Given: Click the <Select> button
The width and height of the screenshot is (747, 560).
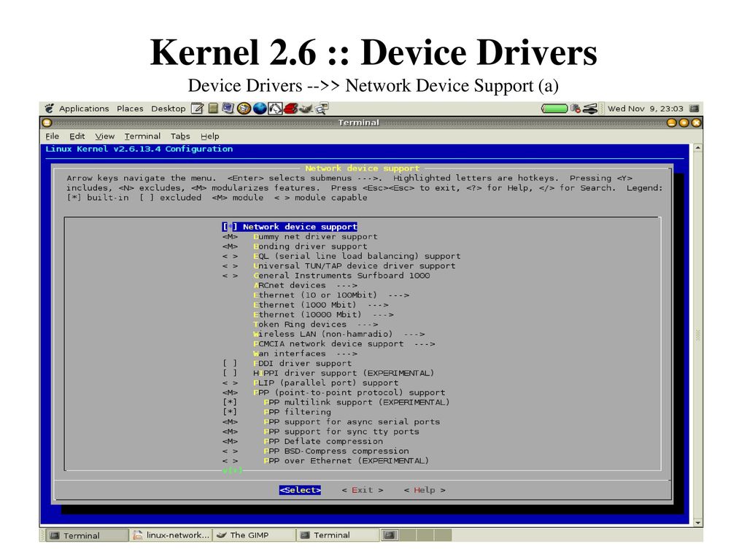Looking at the screenshot, I should [x=300, y=490].
